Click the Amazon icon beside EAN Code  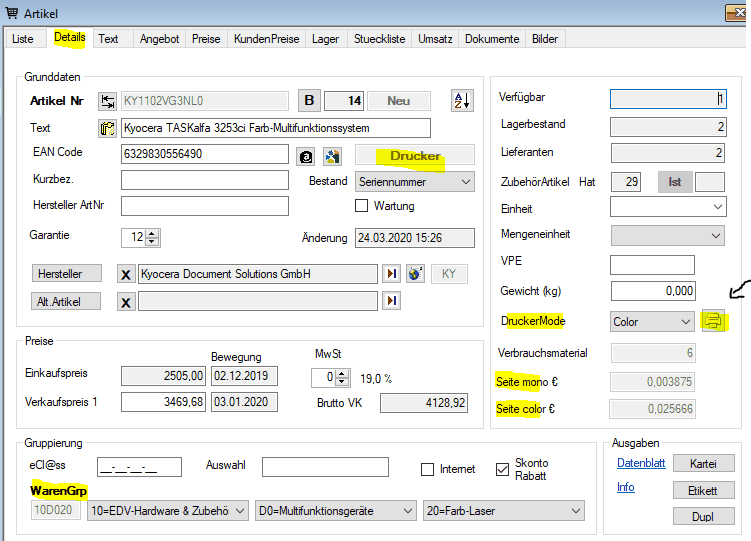click(x=308, y=155)
